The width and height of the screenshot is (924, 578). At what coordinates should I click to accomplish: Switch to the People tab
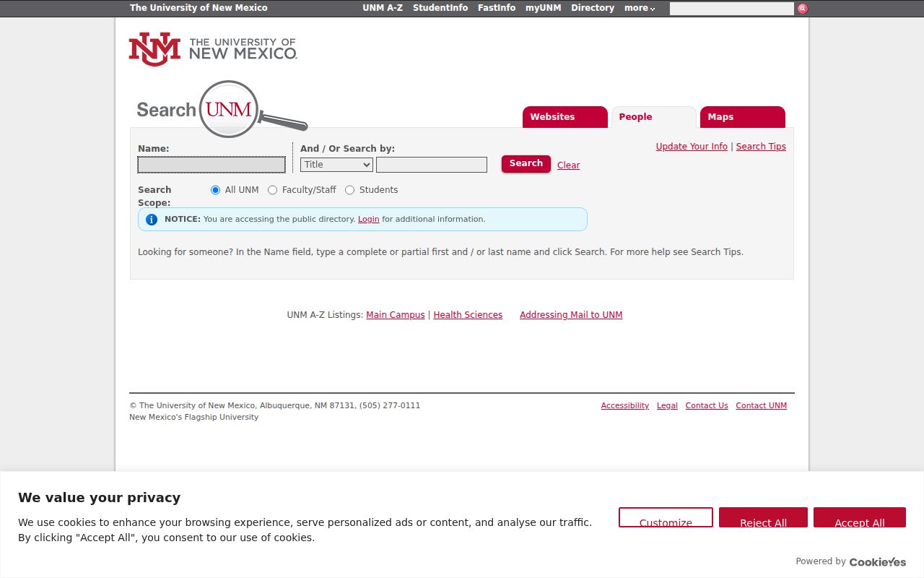[654, 117]
